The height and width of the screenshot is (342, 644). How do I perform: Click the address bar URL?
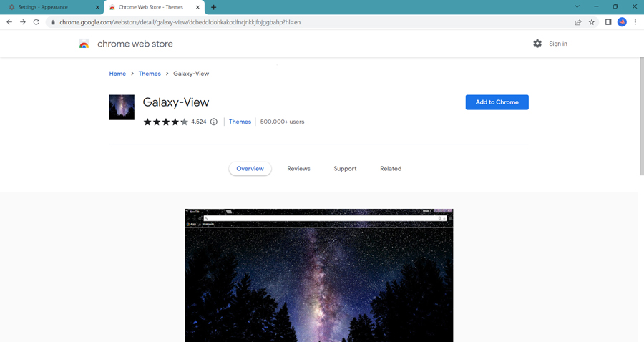coord(180,22)
